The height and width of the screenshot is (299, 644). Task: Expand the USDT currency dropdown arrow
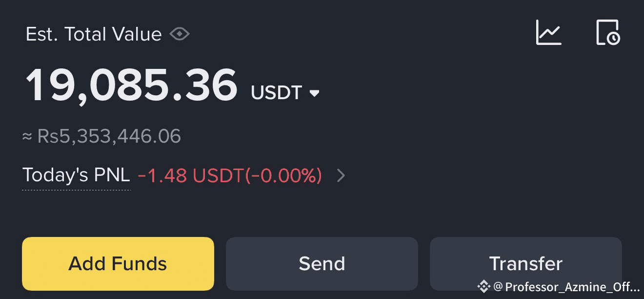pyautogui.click(x=315, y=93)
